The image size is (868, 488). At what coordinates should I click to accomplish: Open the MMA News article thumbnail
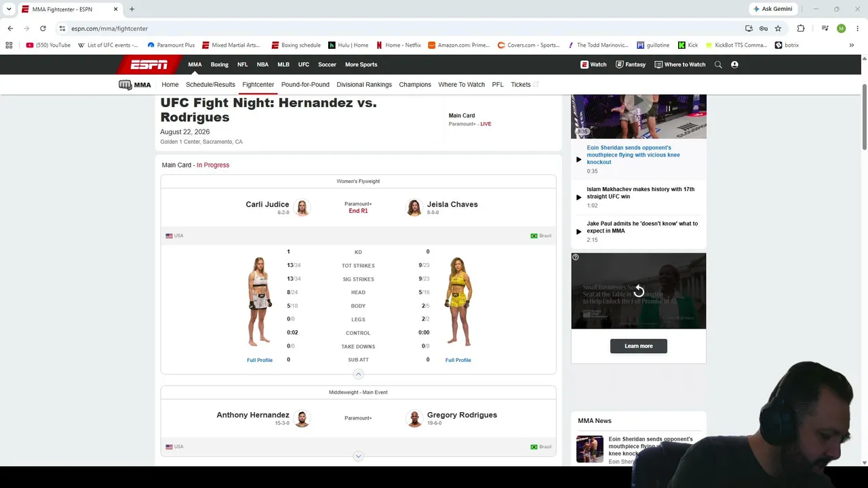[x=589, y=449]
